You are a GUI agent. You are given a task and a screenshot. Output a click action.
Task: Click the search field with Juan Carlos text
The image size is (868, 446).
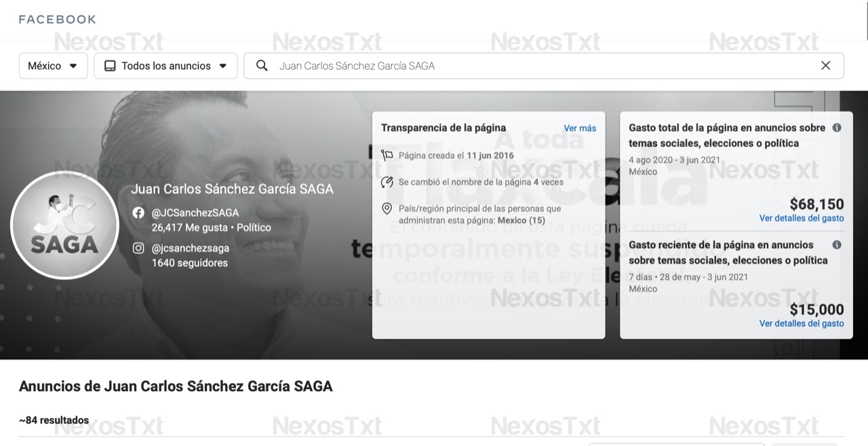click(x=529, y=66)
